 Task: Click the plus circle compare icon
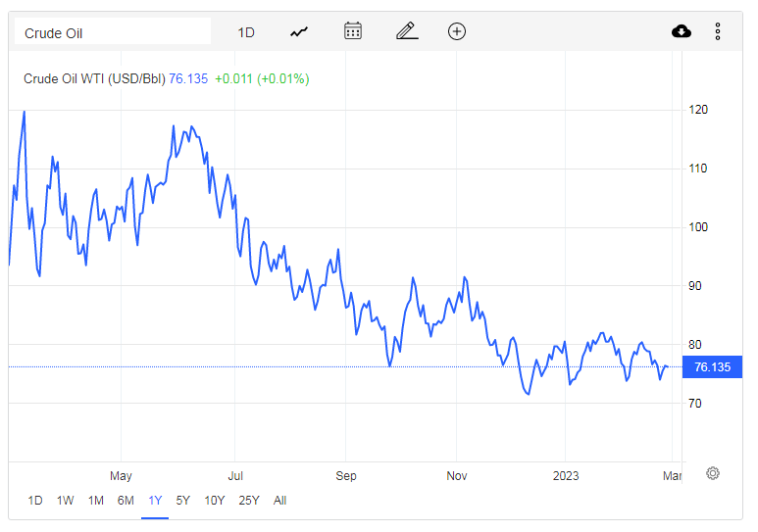pos(457,31)
